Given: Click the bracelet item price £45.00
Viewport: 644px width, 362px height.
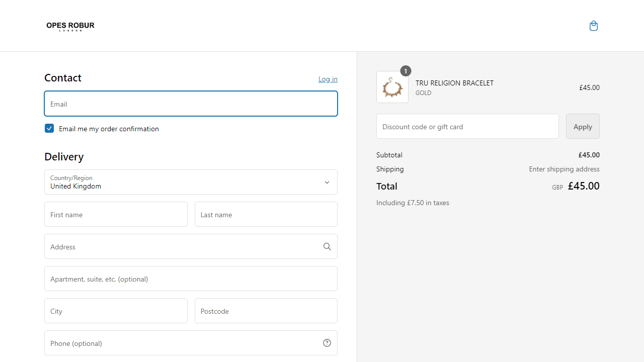Looking at the screenshot, I should click(589, 87).
